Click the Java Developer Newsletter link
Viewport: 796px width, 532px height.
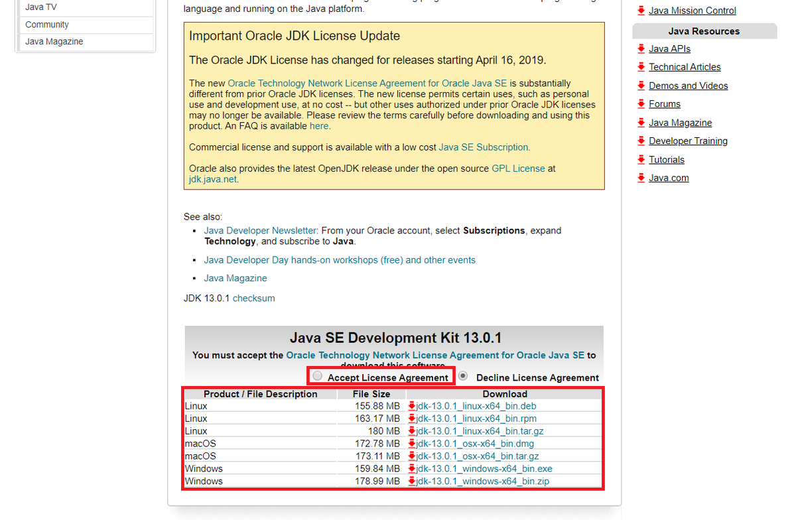click(259, 230)
